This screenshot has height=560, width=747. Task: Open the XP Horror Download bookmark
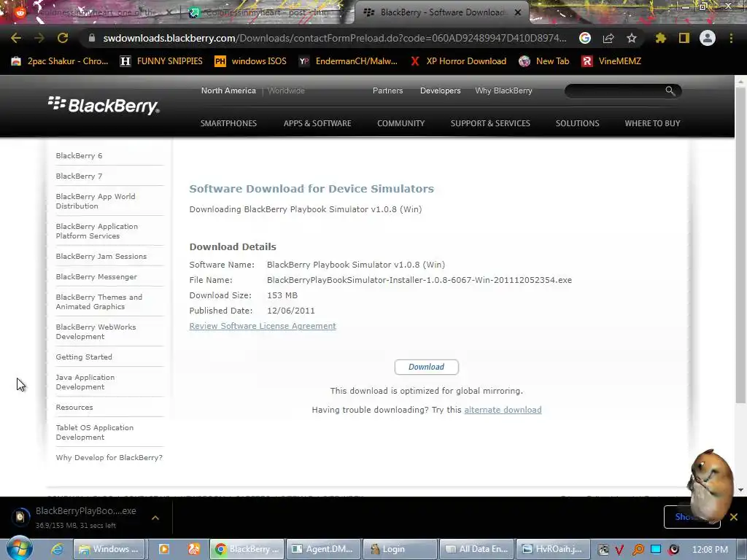click(x=458, y=61)
